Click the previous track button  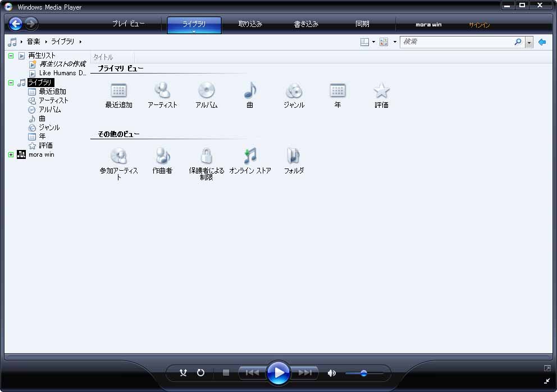click(x=252, y=373)
